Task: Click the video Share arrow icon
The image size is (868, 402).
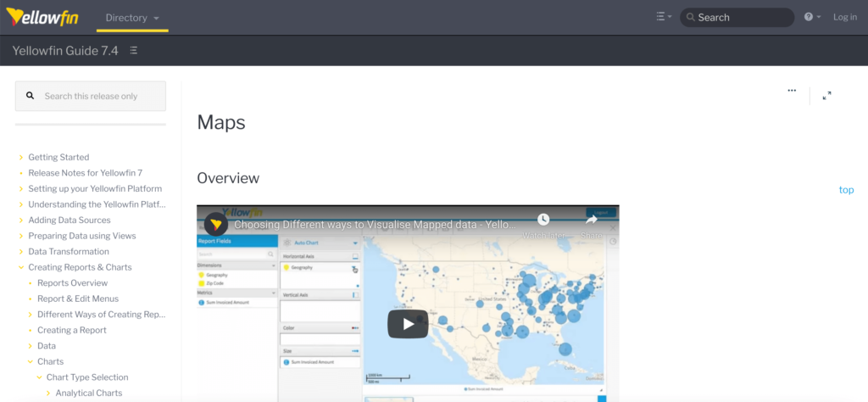Action: tap(591, 220)
